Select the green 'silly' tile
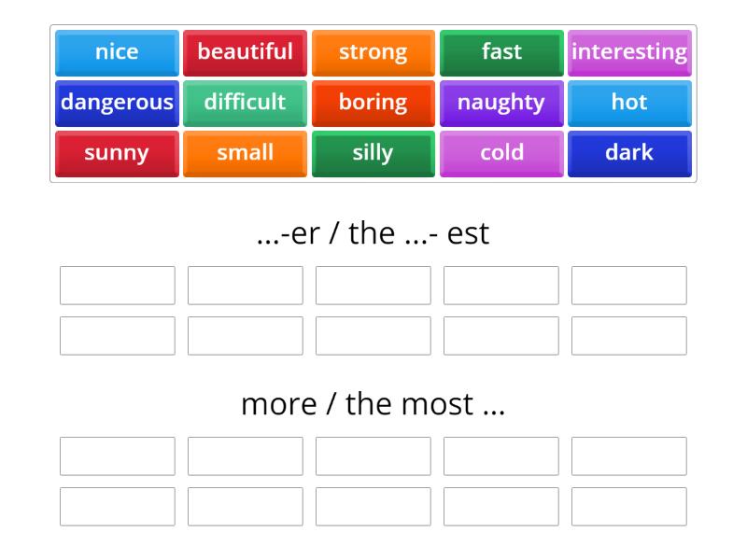The height and width of the screenshot is (560, 747). click(373, 153)
